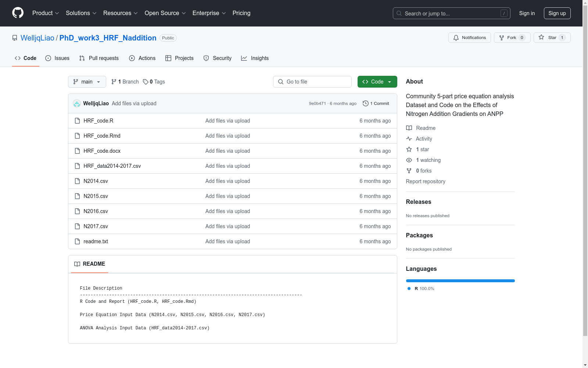Switch to the Code tab
The height and width of the screenshot is (368, 588).
pyautogui.click(x=26, y=58)
